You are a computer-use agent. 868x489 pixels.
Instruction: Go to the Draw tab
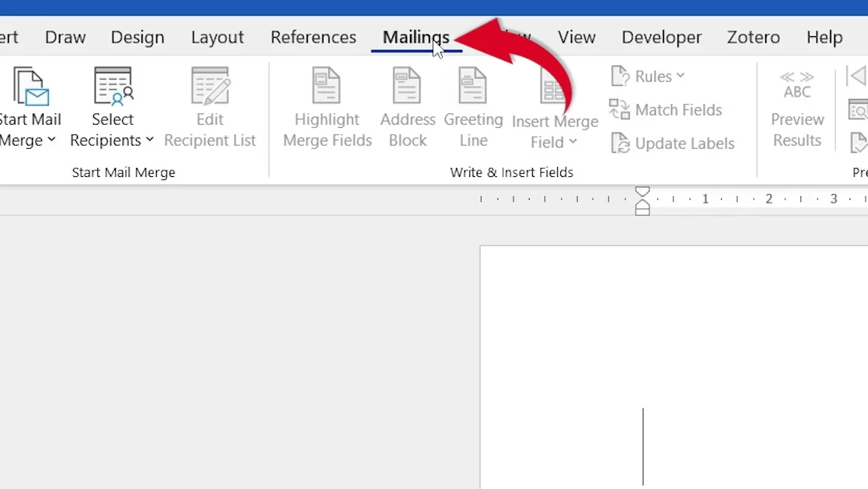tap(65, 37)
